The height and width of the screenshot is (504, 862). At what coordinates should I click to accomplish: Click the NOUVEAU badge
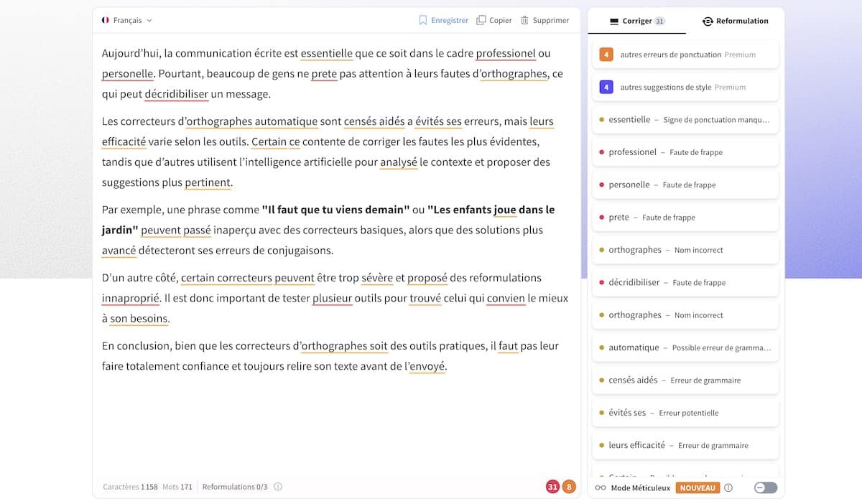[697, 487]
